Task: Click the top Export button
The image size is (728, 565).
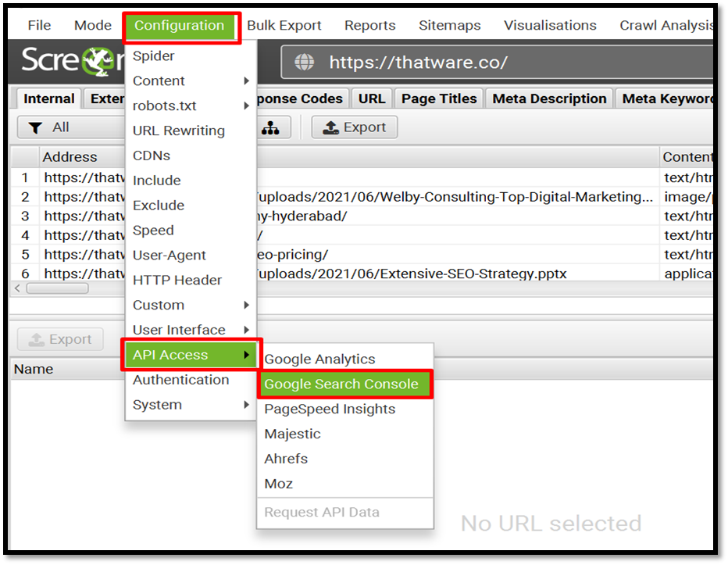Action: 355,127
